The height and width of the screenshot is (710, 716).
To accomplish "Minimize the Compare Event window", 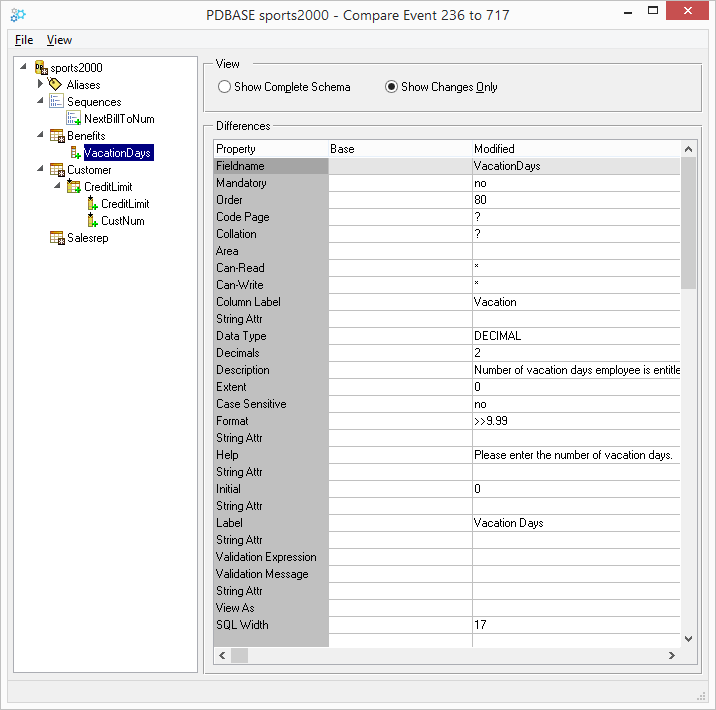I will (x=628, y=11).
